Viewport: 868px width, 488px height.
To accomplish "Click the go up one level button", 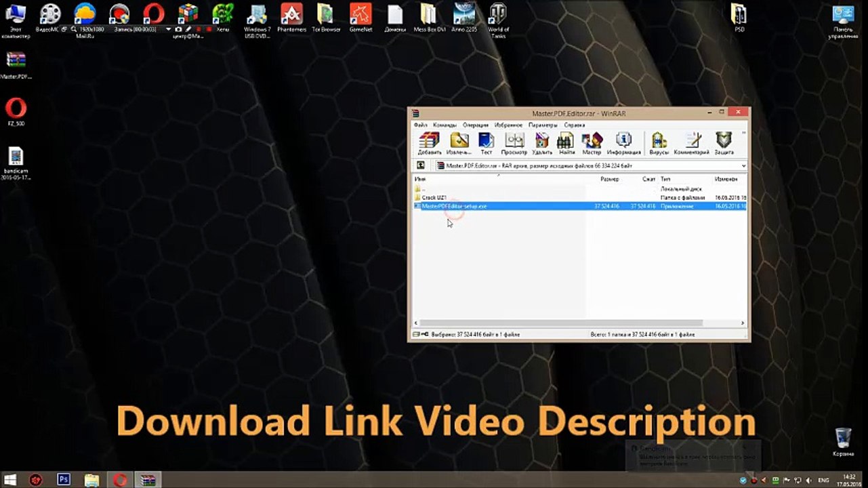I will click(420, 165).
